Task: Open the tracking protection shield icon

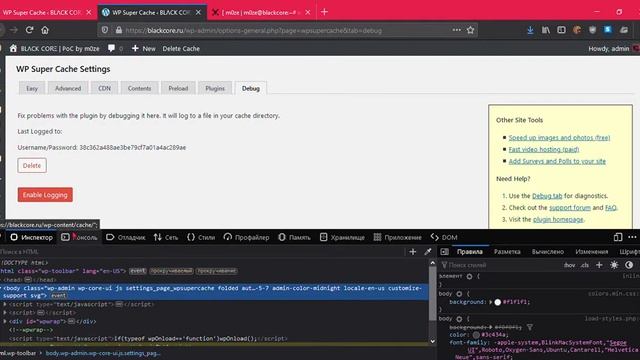Action: (x=105, y=30)
